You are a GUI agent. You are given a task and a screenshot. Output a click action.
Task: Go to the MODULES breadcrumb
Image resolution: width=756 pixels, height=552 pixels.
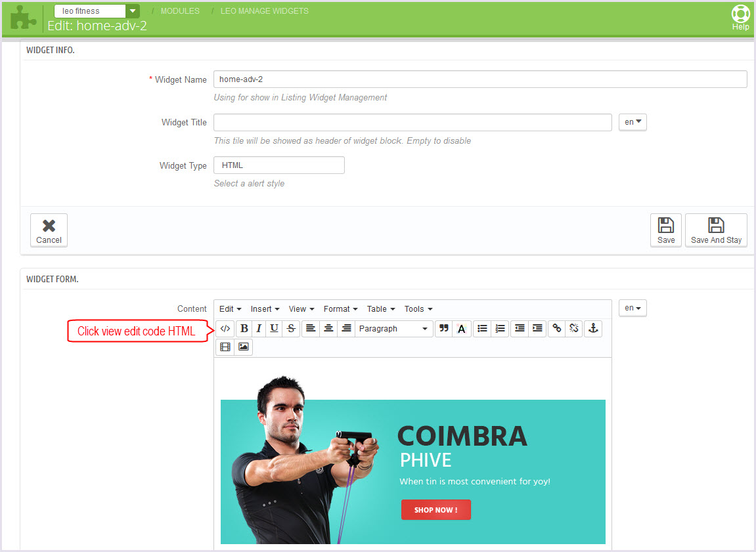click(x=180, y=11)
